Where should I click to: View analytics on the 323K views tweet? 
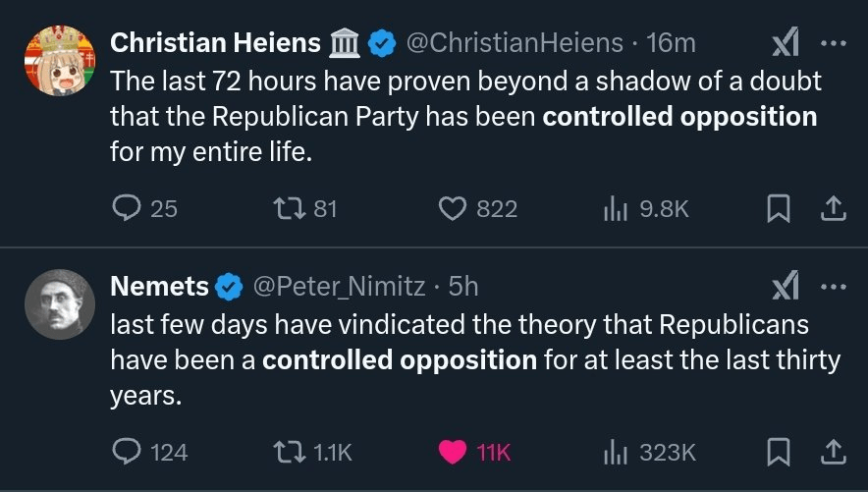click(615, 452)
